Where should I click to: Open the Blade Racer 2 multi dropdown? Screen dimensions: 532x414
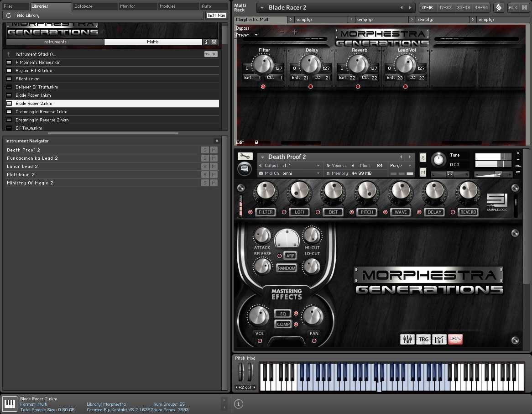(x=262, y=7)
